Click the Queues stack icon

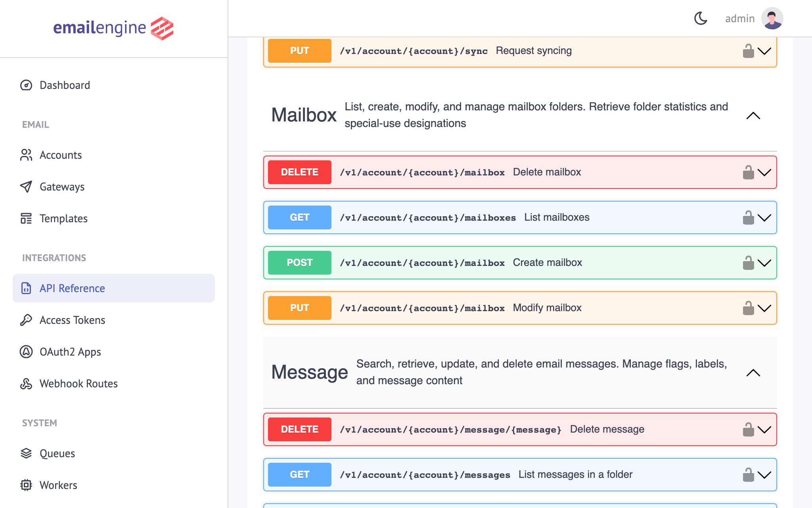(26, 453)
